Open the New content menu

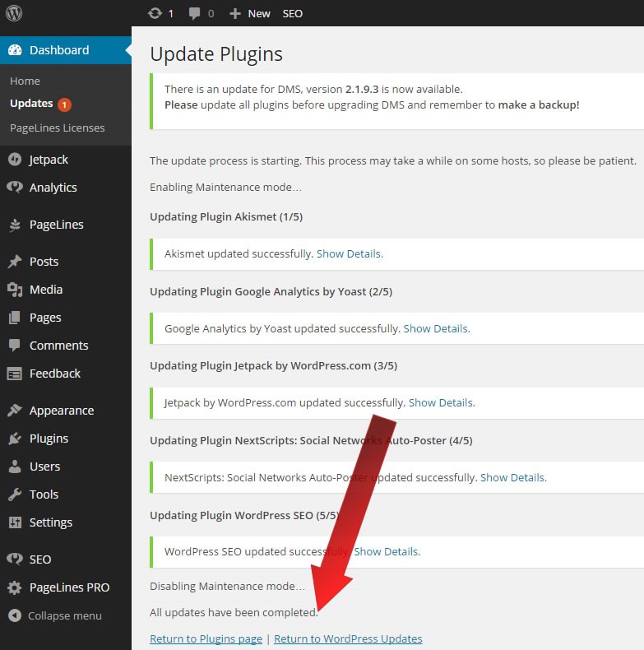tap(250, 13)
